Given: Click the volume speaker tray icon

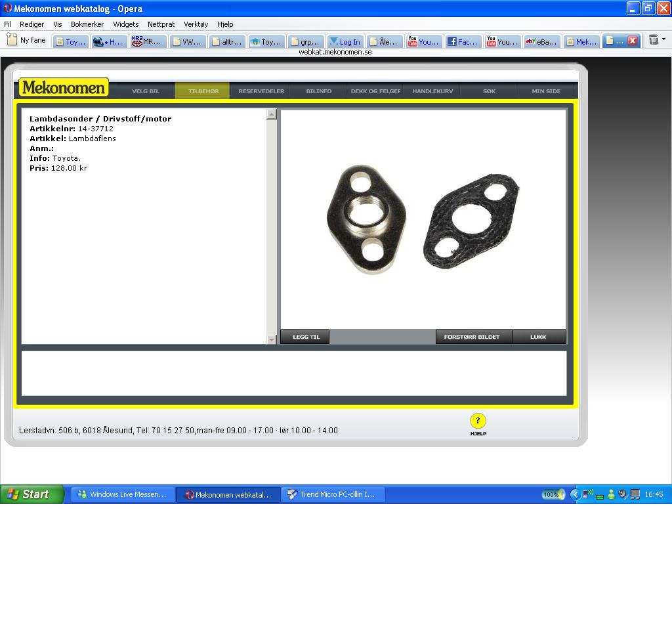Looking at the screenshot, I should click(x=623, y=494).
